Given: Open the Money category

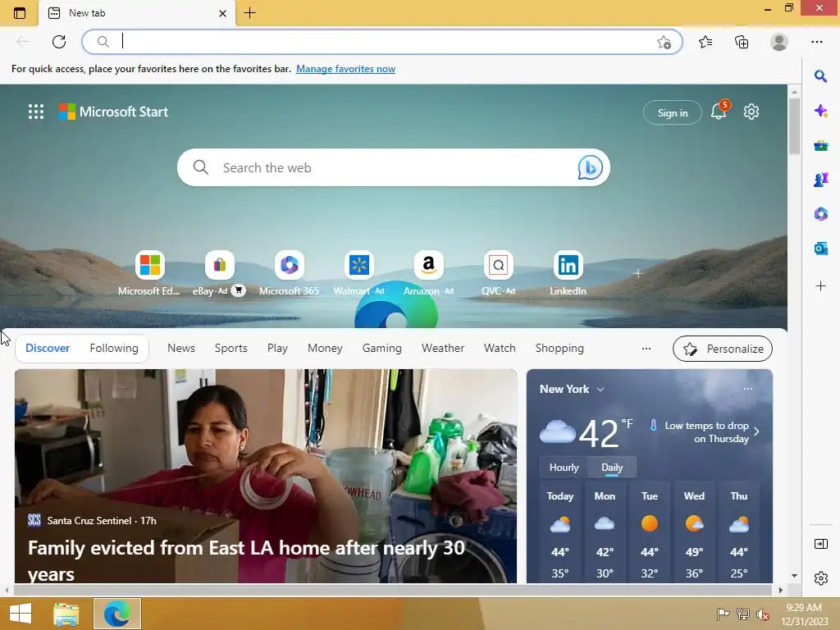Looking at the screenshot, I should click(x=325, y=348).
